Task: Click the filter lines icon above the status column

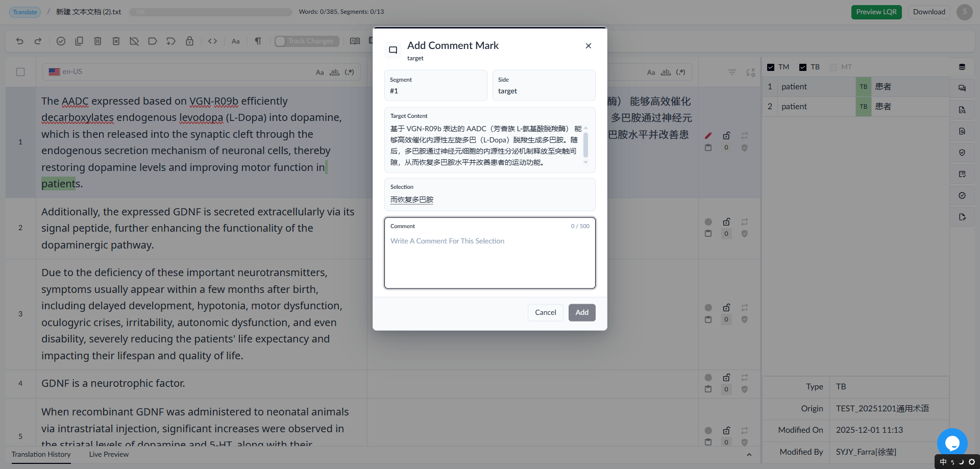Action: tap(732, 72)
